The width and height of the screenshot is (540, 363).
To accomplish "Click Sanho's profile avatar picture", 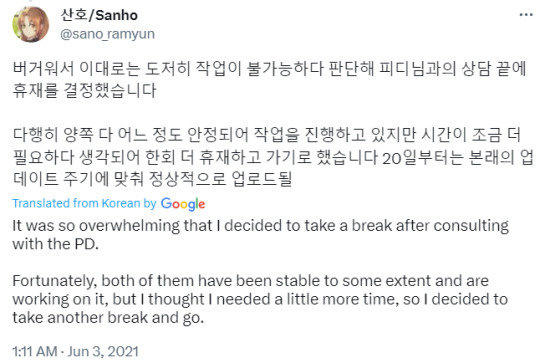I will [x=30, y=24].
